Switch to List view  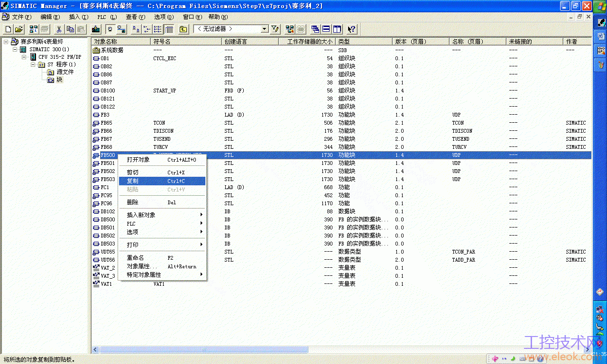point(158,29)
